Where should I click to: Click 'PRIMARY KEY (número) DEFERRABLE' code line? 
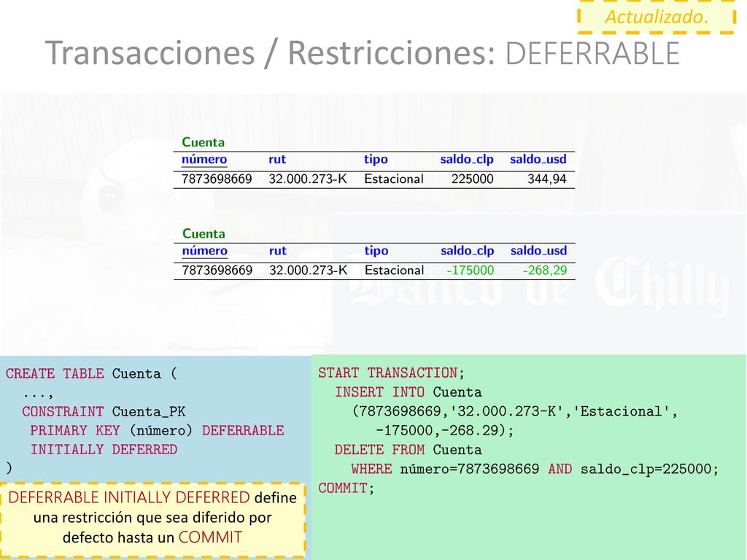click(x=157, y=430)
